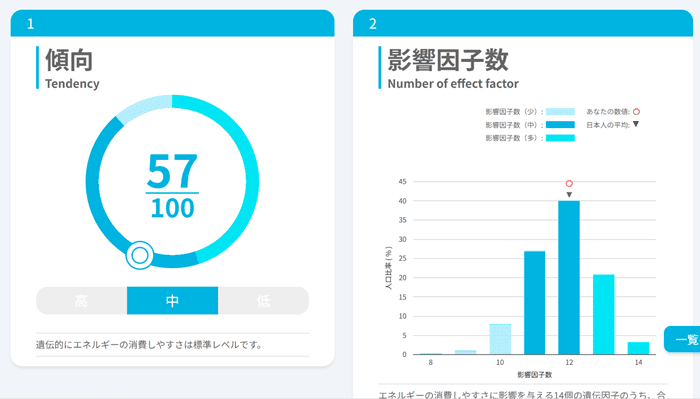Viewport: 700px width, 399px height.
Task: Click the bar for effect factor 11
Action: coord(534,303)
